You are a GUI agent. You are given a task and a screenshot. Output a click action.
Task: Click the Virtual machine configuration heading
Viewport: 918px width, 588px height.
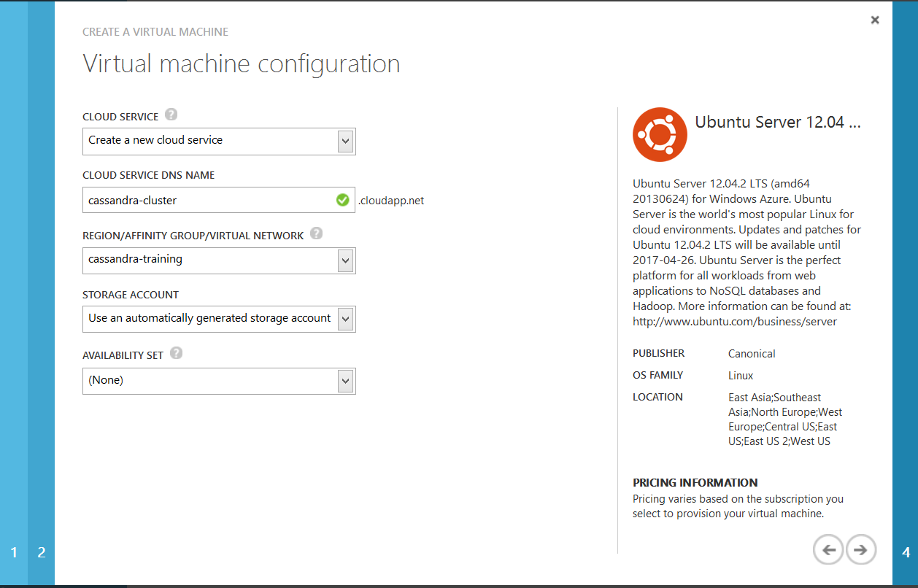click(242, 64)
